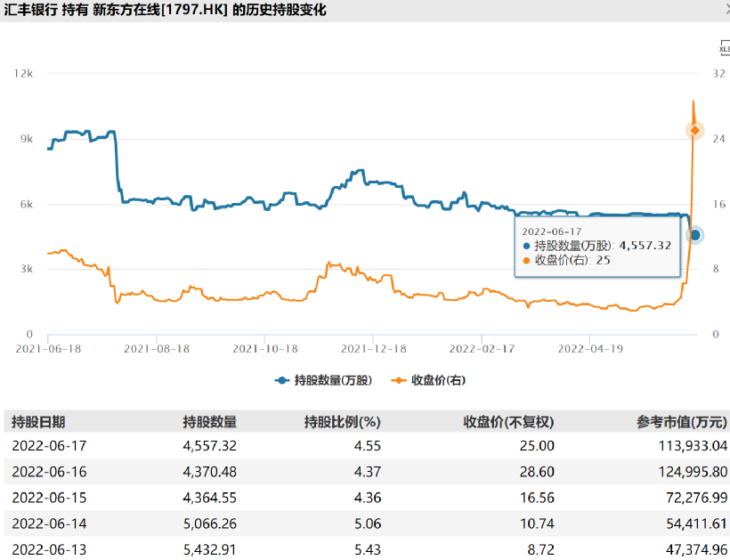Click the holdings value 5,066.26

pos(209,523)
